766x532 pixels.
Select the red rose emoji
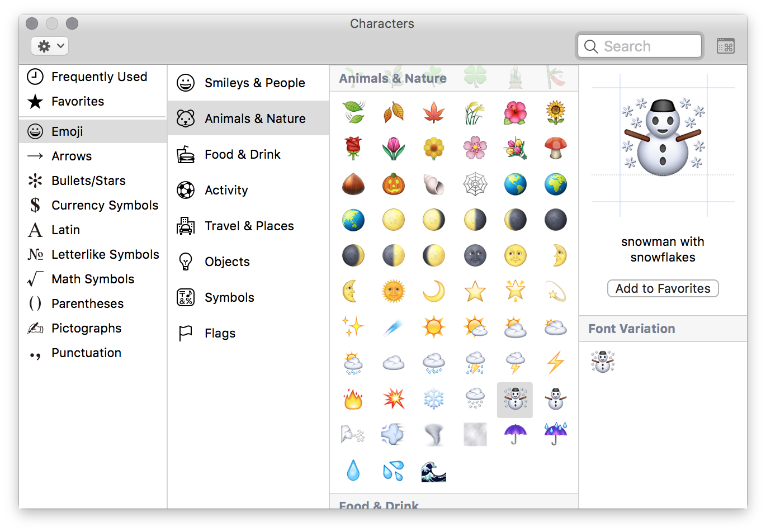click(x=353, y=148)
